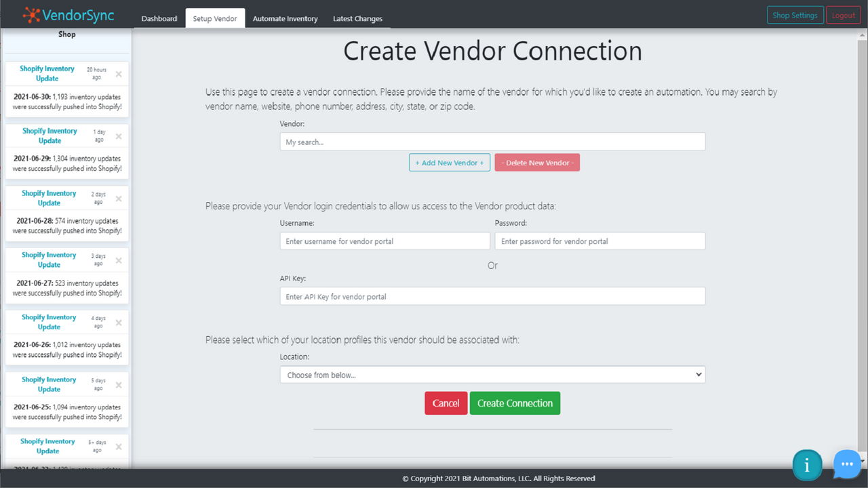868x488 pixels.
Task: Dismiss the 2021-06-29 inventory update notification
Action: click(119, 135)
